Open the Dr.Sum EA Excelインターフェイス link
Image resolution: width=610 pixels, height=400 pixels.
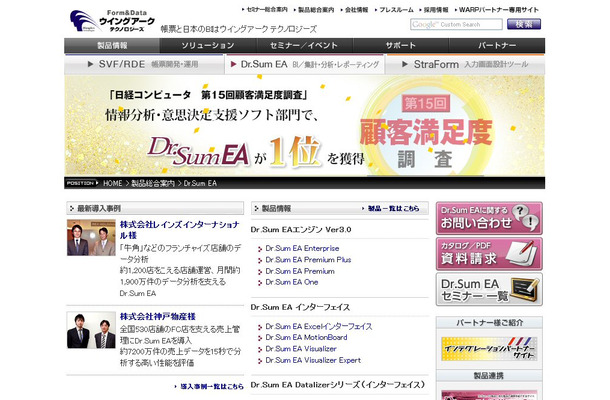pos(319,326)
